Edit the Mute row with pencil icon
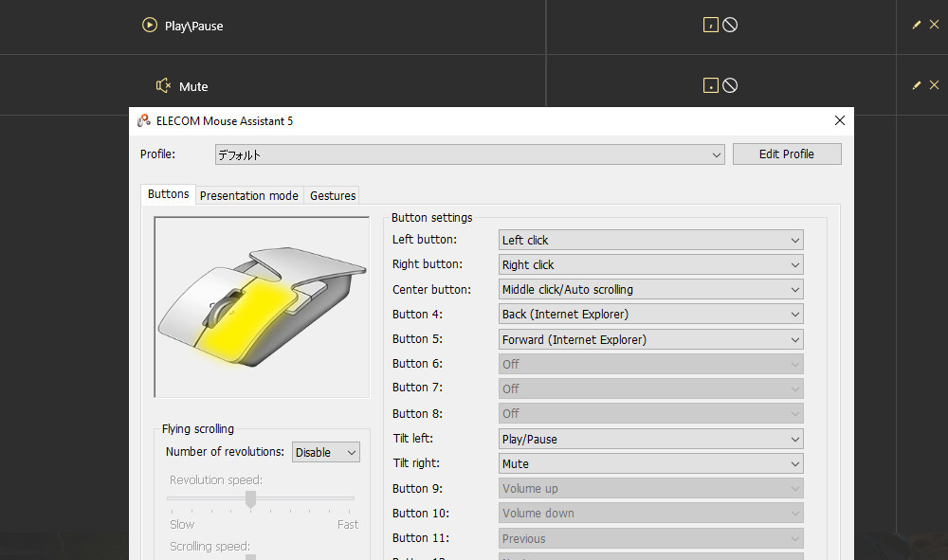The height and width of the screenshot is (560, 948). click(x=917, y=84)
